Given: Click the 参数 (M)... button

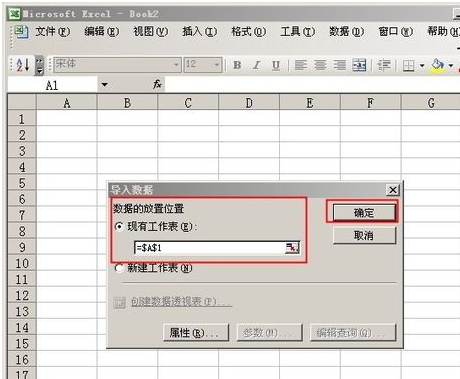Looking at the screenshot, I should point(269,332).
